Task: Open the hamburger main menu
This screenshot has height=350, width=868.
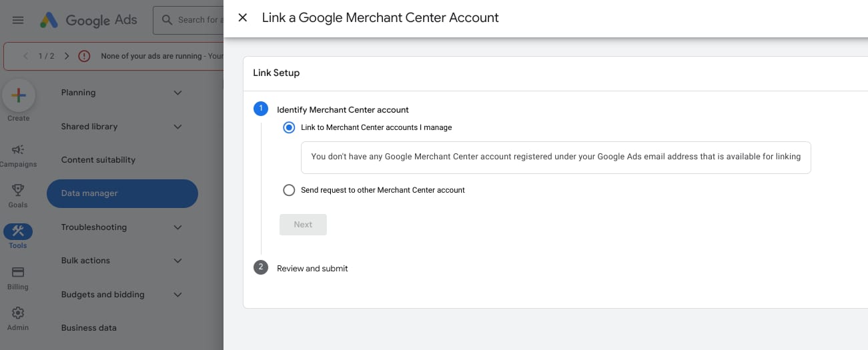Action: tap(18, 20)
